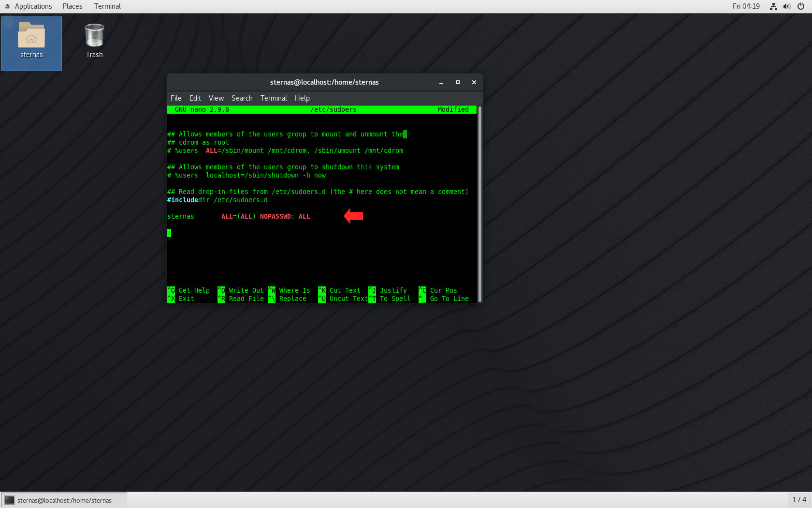
Task: Click the Applications menu foot icon
Action: click(7, 6)
